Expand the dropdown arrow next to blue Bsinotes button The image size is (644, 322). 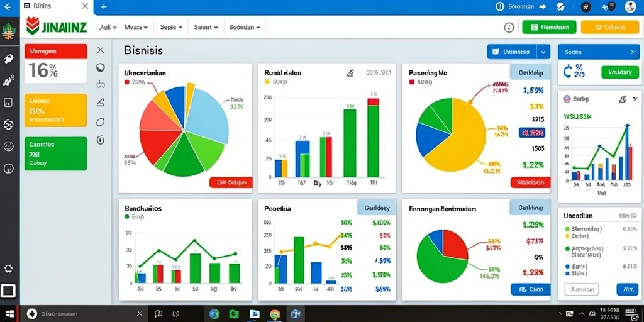click(x=543, y=52)
